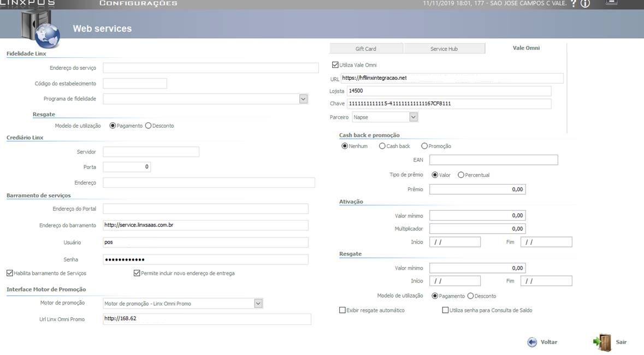
Task: Click the Crediário Servidor field
Action: pyautogui.click(x=151, y=152)
